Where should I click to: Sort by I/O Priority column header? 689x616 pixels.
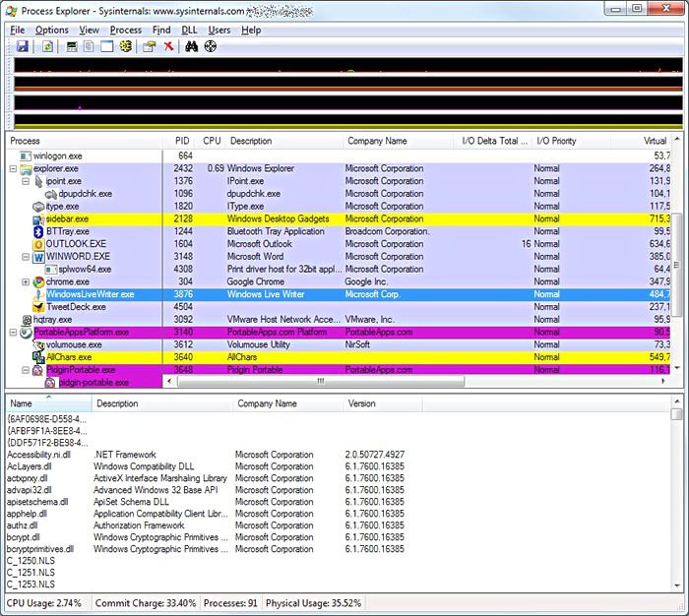570,141
